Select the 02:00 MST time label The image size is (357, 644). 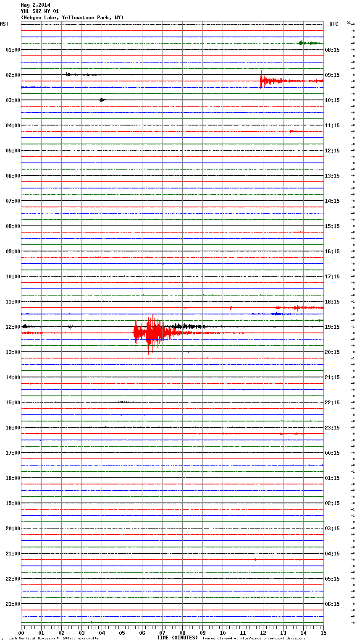coord(13,75)
